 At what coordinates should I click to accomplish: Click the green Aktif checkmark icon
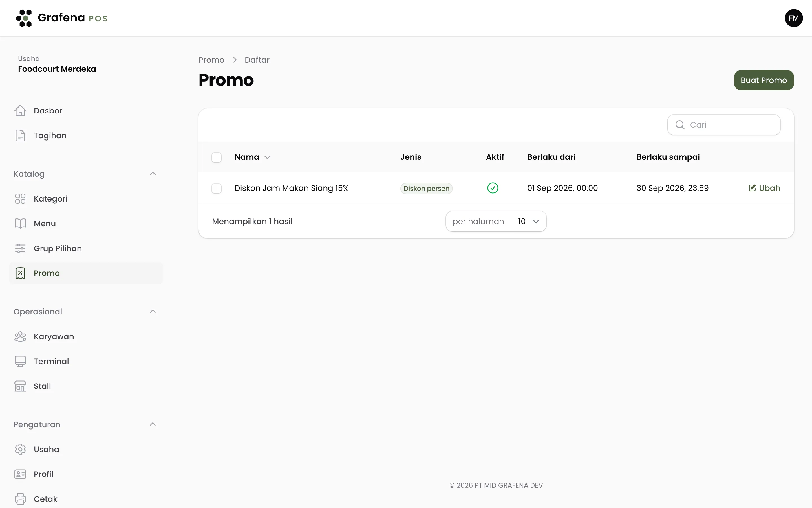[493, 188]
